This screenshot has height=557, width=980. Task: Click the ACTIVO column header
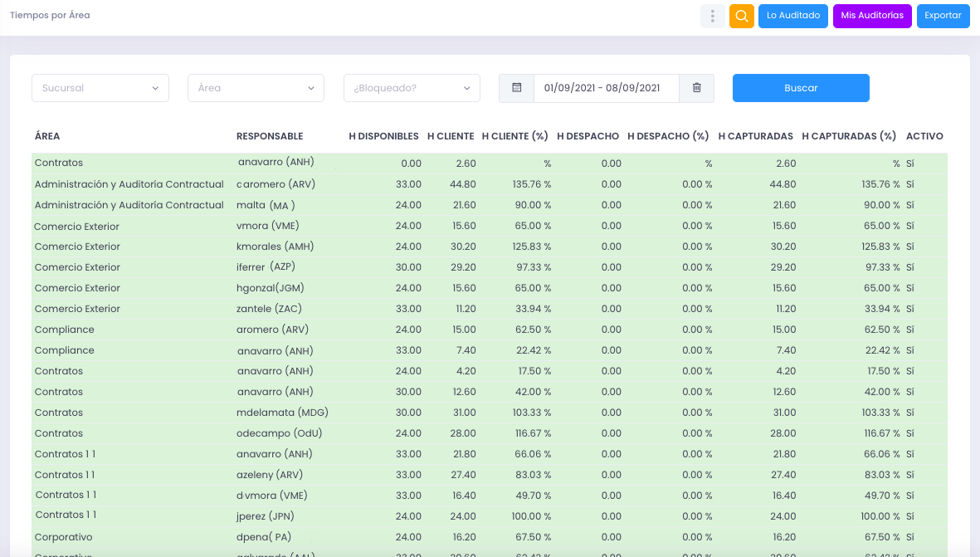[x=924, y=136]
